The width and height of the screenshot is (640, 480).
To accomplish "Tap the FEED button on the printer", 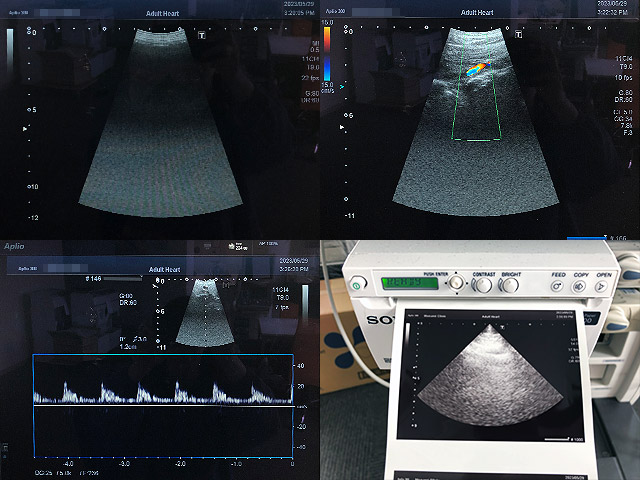I will (x=557, y=286).
